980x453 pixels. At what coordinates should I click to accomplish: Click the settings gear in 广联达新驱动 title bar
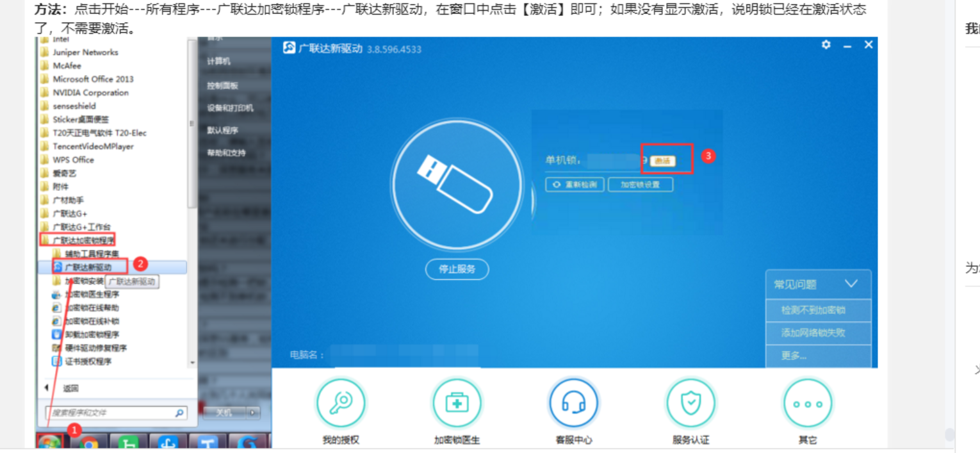click(826, 45)
